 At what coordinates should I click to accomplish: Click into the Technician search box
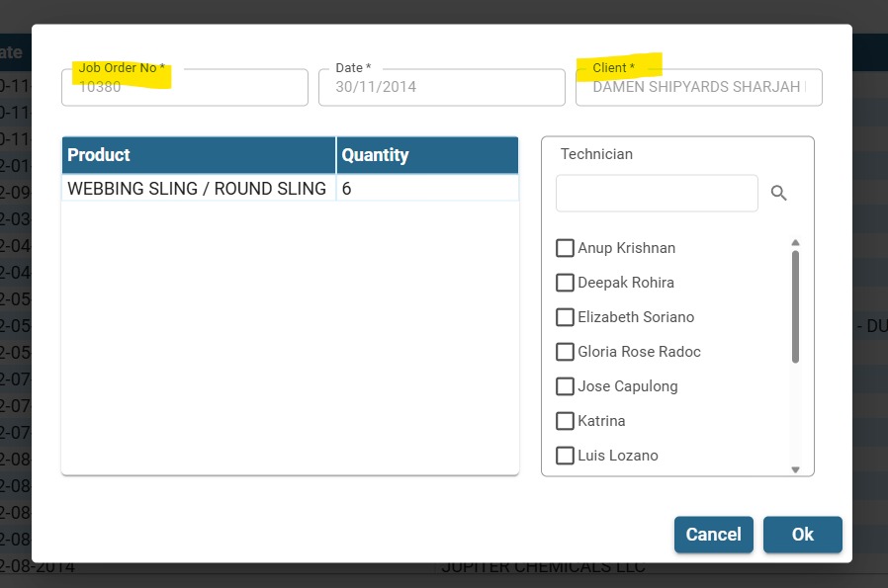(x=657, y=194)
